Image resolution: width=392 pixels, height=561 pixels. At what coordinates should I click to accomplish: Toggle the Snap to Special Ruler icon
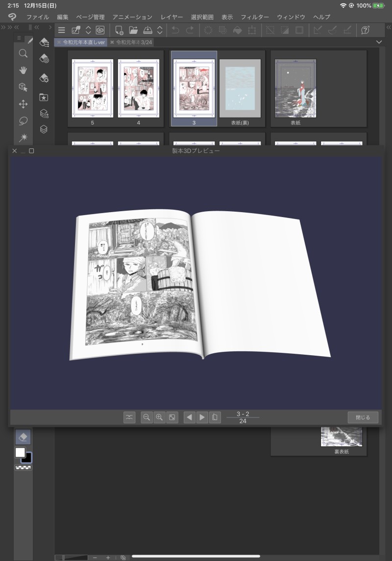tap(332, 30)
